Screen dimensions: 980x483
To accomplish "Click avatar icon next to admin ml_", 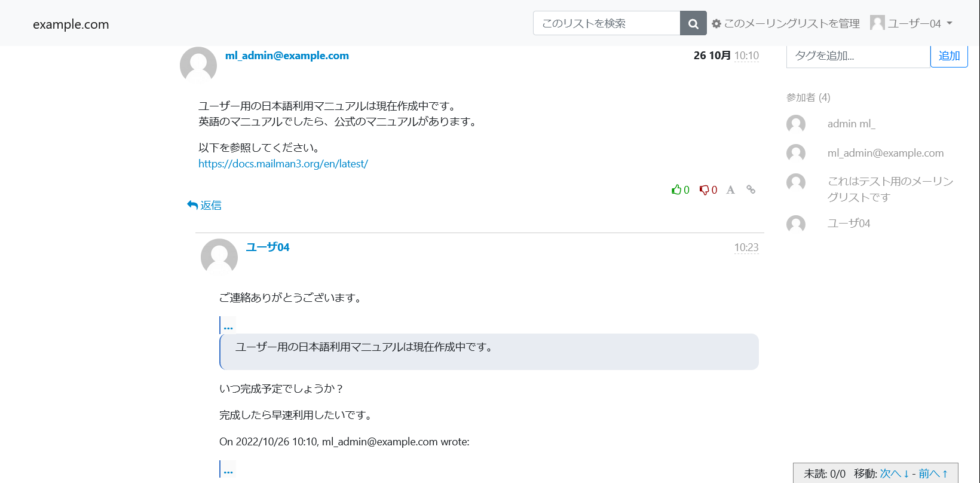I will coord(796,124).
